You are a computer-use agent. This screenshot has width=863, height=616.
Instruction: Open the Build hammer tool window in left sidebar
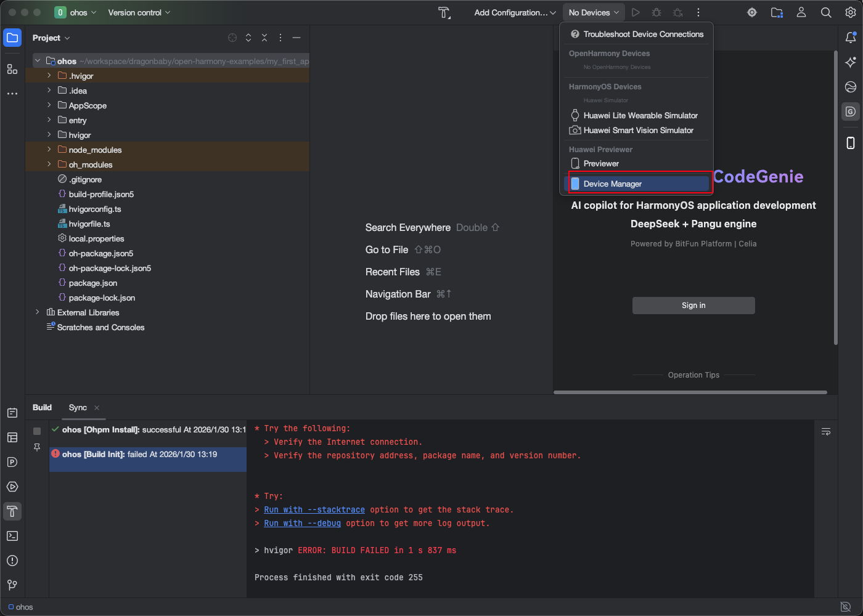(12, 511)
